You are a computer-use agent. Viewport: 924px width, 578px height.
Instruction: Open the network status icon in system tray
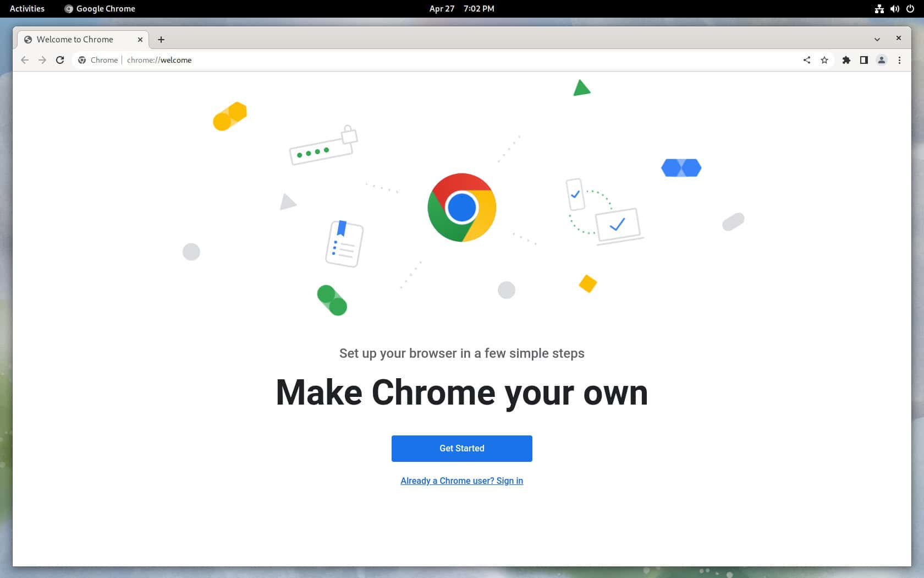point(878,8)
